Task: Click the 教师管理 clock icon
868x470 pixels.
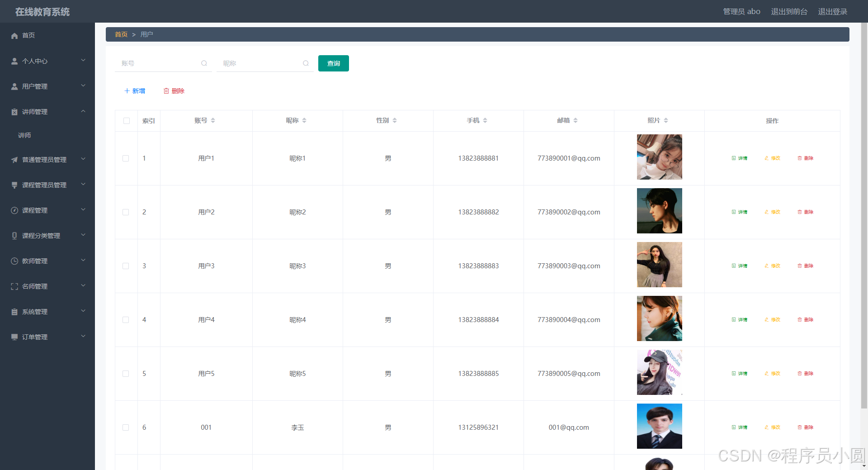Action: tap(14, 261)
